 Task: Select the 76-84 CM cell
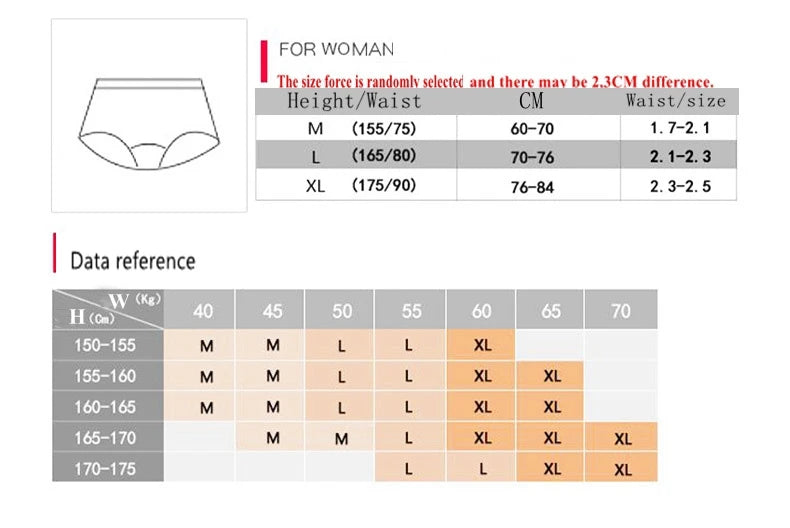(x=531, y=186)
